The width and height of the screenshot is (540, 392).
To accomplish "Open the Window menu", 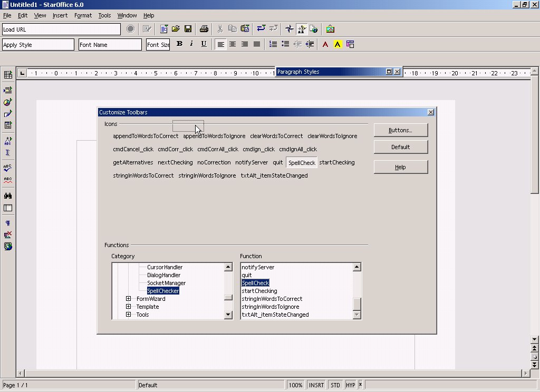I will pos(127,15).
